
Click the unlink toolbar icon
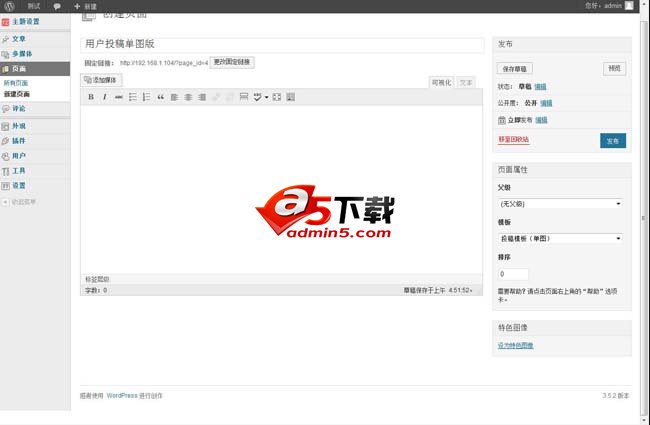point(230,97)
